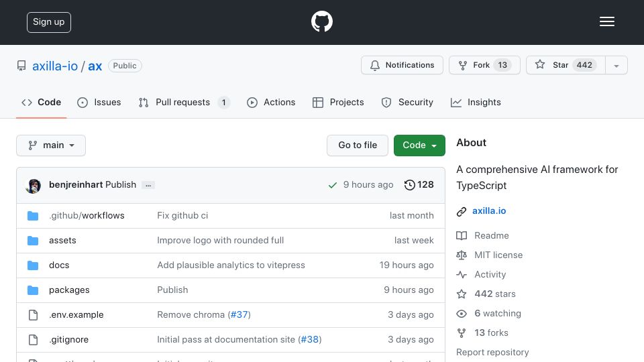Open the .gitignore file

68,339
